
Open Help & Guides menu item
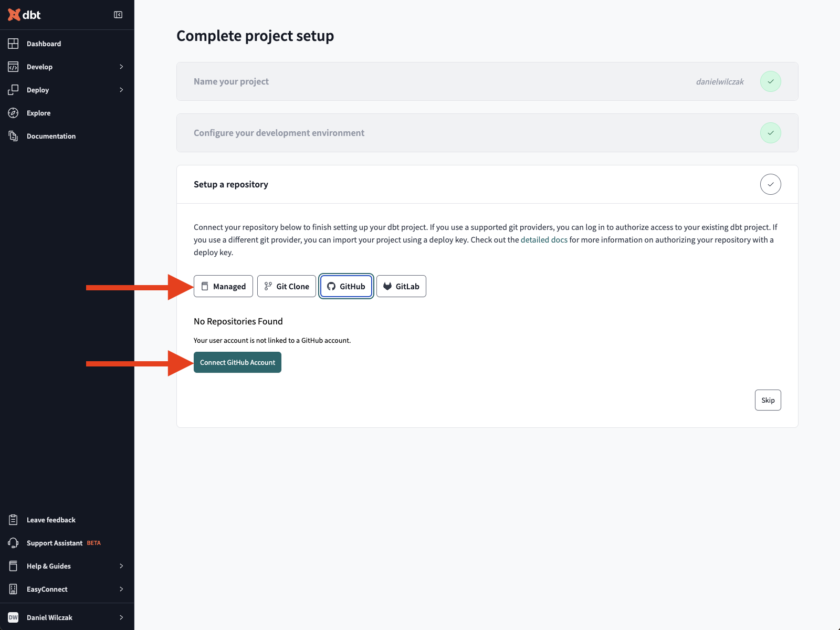coord(67,566)
